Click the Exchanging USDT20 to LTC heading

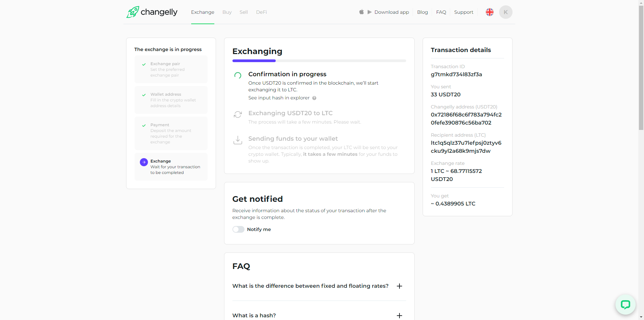290,113
